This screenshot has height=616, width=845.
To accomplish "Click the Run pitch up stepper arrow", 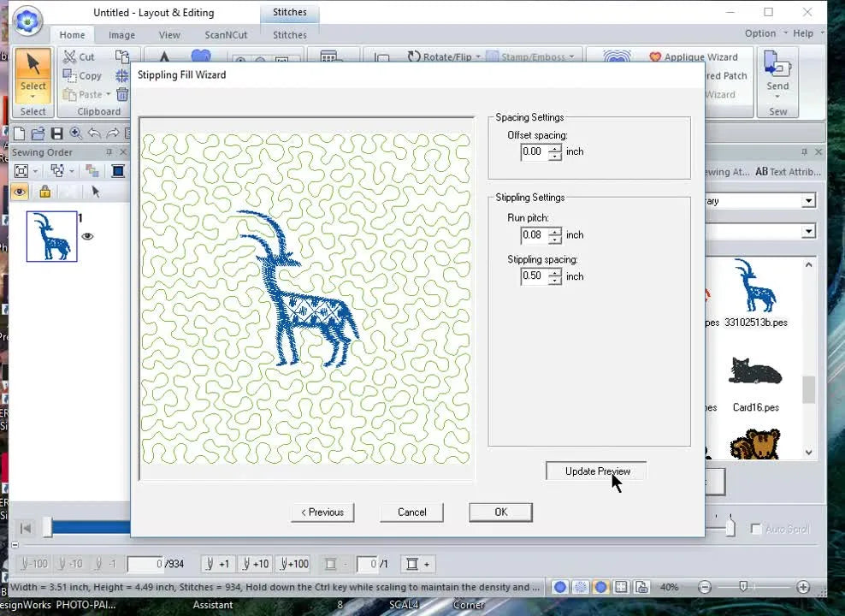I will (x=555, y=232).
